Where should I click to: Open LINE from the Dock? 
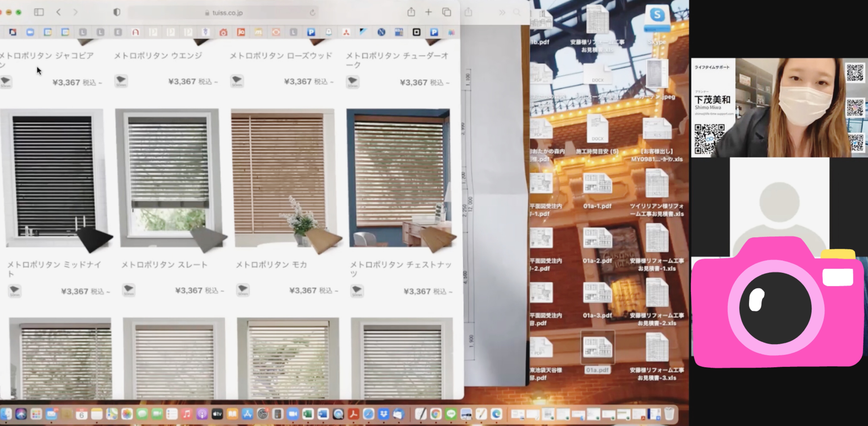451,414
